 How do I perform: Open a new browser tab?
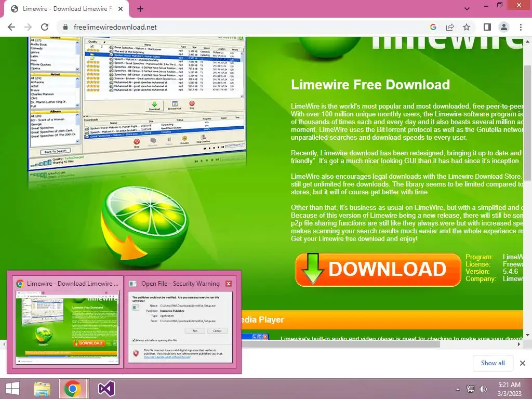(x=140, y=9)
